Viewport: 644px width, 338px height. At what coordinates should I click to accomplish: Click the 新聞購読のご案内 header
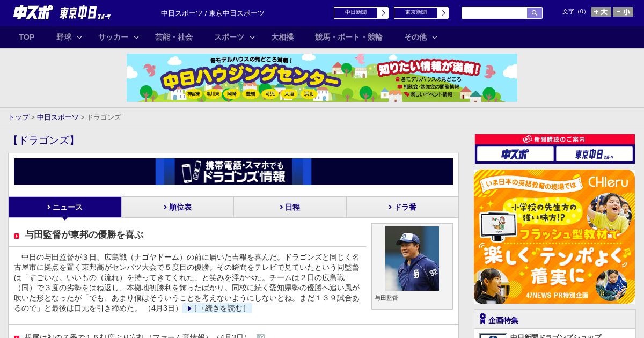pyautogui.click(x=555, y=139)
